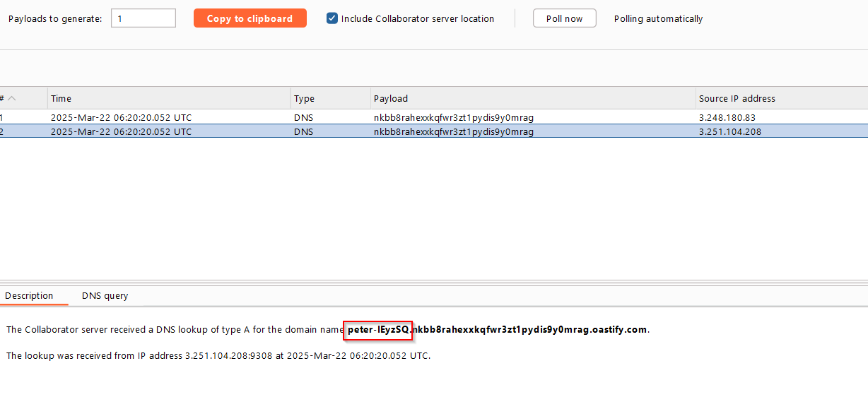Click the Payloads to generate number field
This screenshot has height=397, width=868.
click(143, 18)
